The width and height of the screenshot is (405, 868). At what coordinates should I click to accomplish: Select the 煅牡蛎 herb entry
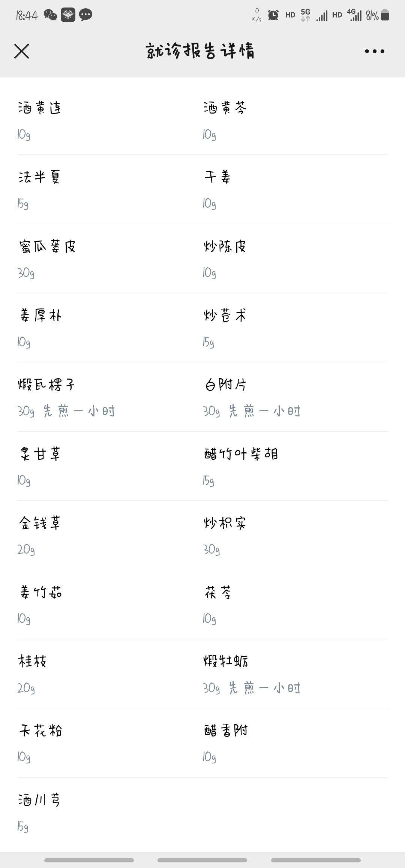coord(295,674)
